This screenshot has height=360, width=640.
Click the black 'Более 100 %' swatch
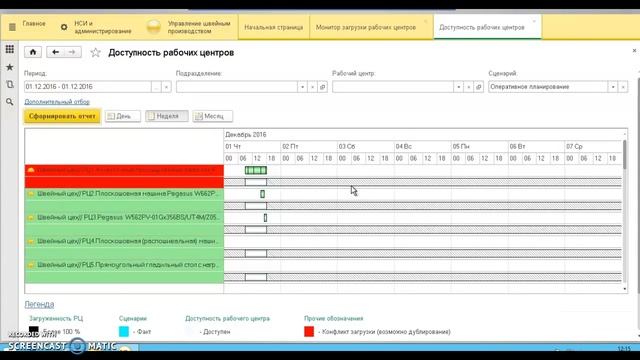(x=34, y=331)
